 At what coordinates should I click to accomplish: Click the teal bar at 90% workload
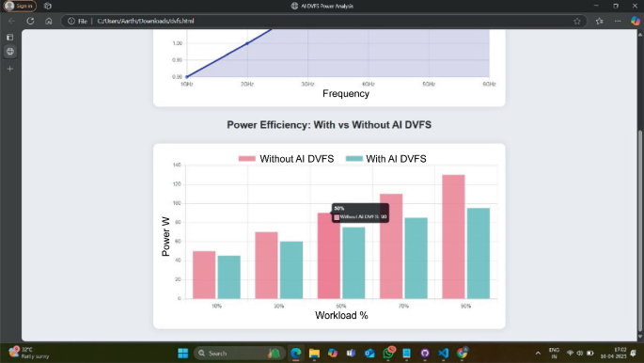pyautogui.click(x=479, y=253)
